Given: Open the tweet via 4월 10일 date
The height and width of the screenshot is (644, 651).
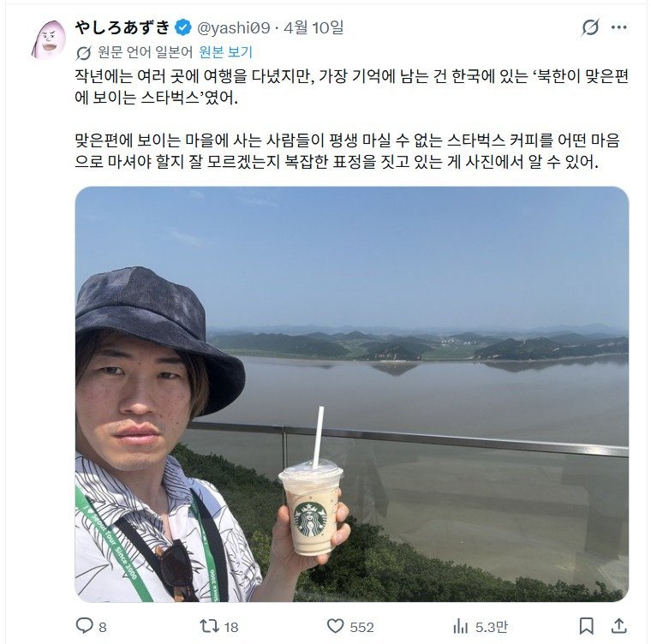Looking at the screenshot, I should pyautogui.click(x=314, y=27).
